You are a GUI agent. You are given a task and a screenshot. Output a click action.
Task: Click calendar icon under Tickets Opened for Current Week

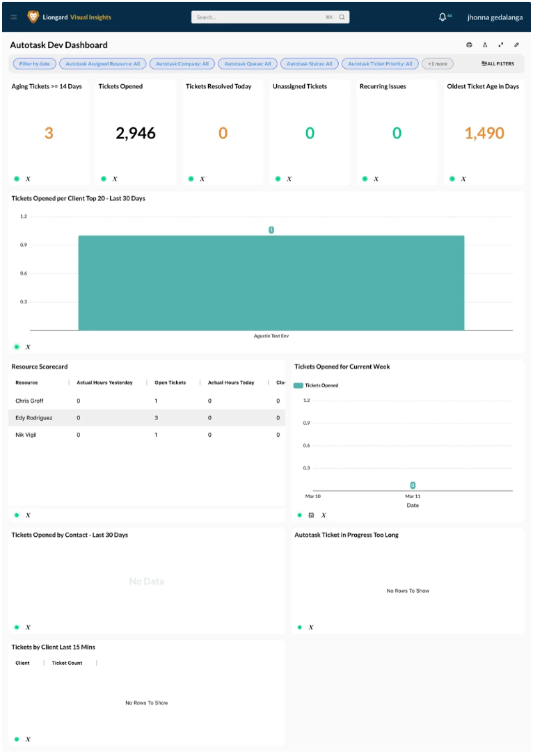[311, 515]
